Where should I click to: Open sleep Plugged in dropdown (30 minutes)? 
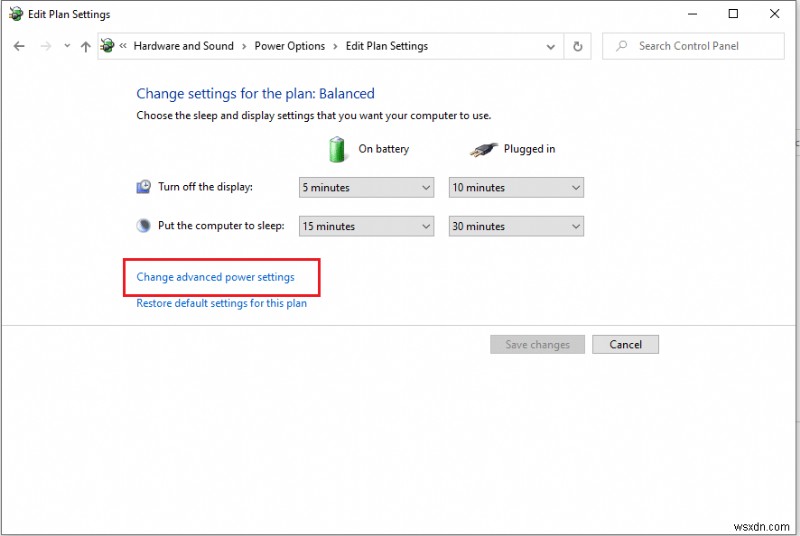coord(516,226)
